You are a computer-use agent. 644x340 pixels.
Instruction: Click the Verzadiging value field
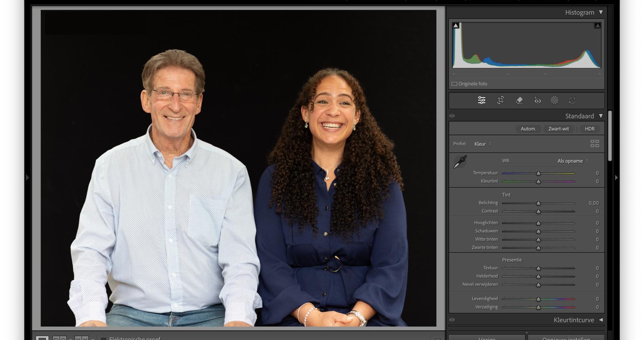(x=597, y=307)
